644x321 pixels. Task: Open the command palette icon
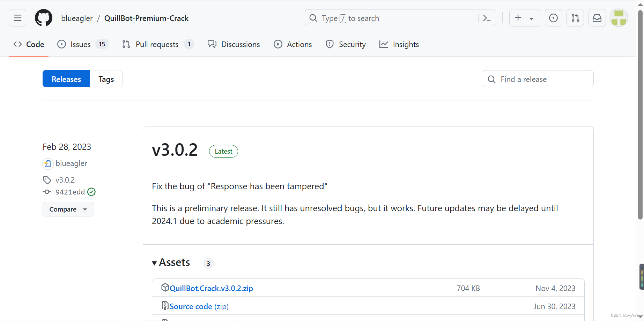[x=487, y=18]
